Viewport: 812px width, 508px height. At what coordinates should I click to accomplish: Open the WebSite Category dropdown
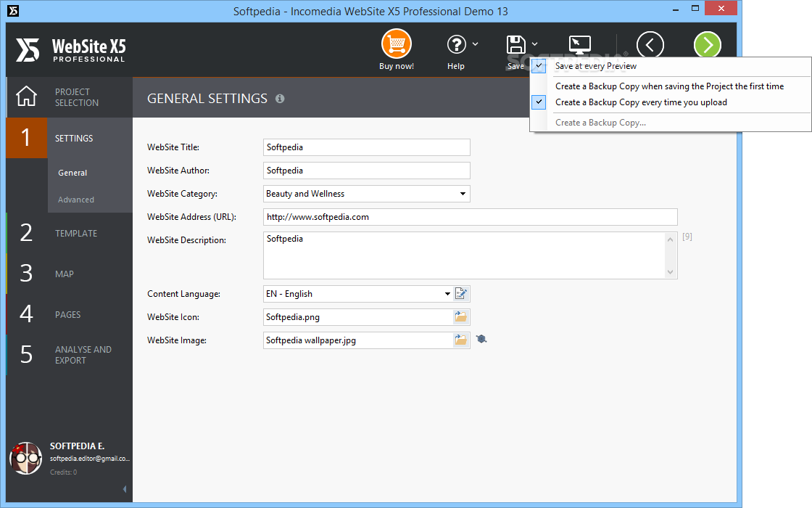point(463,194)
